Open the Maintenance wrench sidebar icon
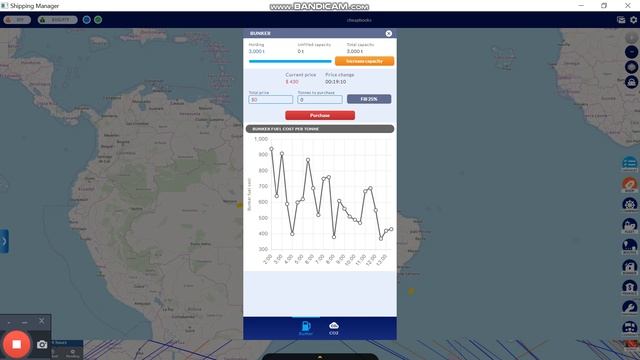The width and height of the screenshot is (640, 360). coord(629,307)
